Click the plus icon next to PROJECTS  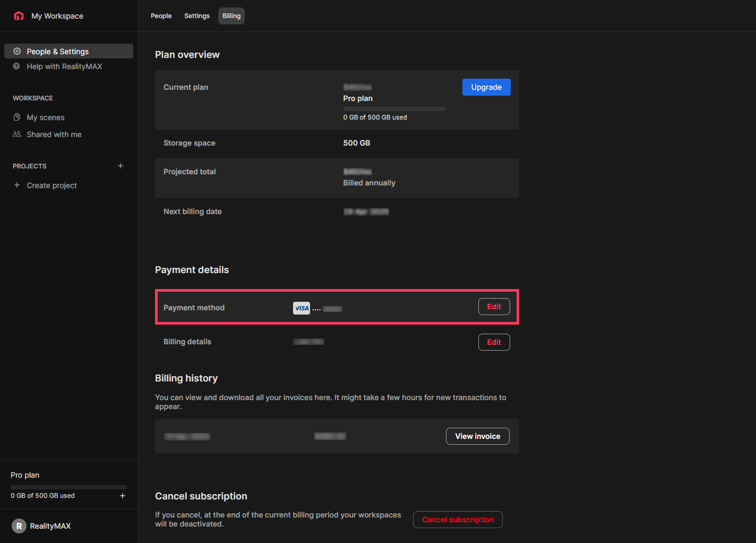[x=121, y=165]
